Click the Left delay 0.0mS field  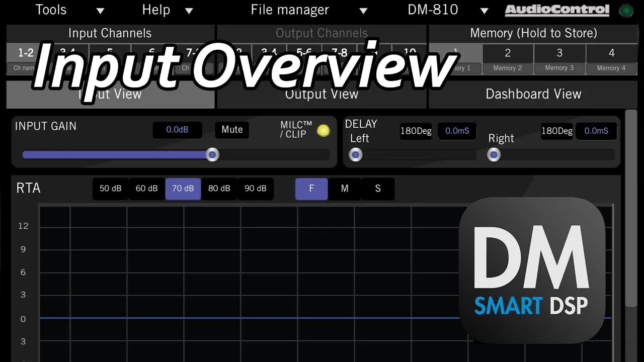coord(457,131)
